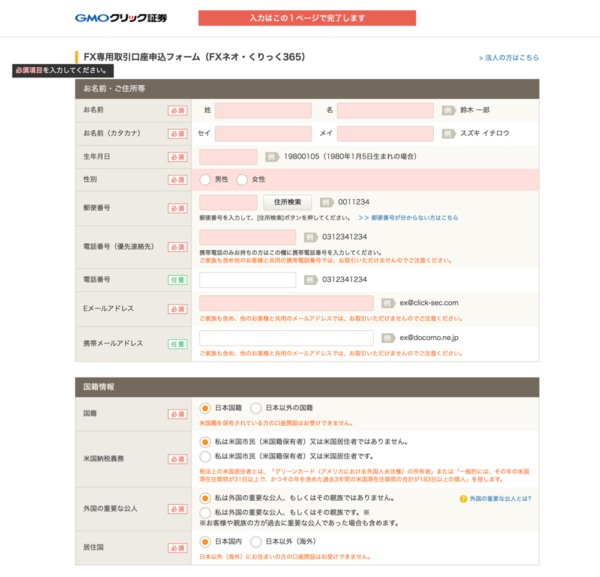
Task: Click the 例 icon beside ex@click-sec.com
Action: [x=388, y=303]
